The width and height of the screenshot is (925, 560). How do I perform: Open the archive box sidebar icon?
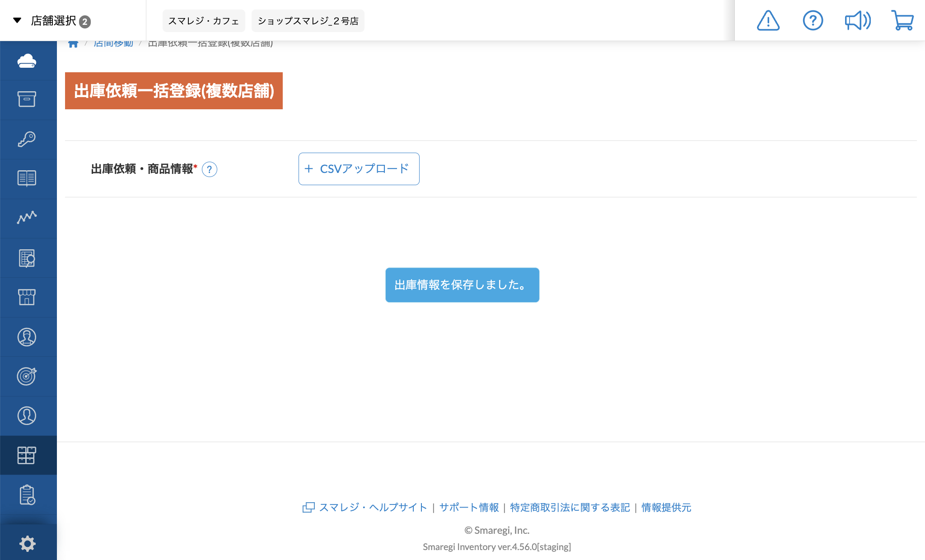tap(27, 99)
